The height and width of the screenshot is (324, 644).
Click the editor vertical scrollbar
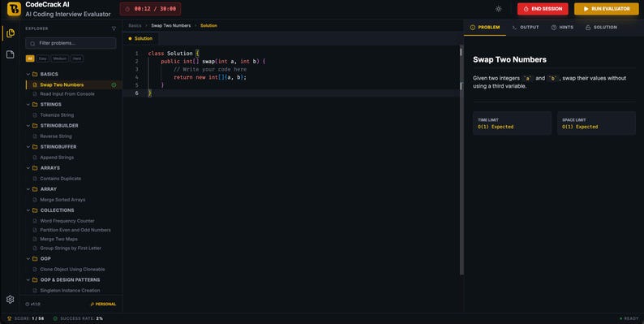(462, 160)
